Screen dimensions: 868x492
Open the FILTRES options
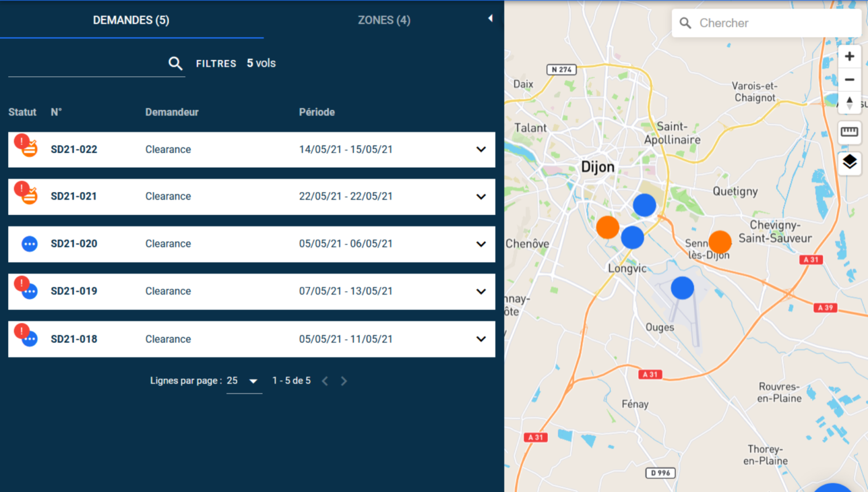[216, 64]
